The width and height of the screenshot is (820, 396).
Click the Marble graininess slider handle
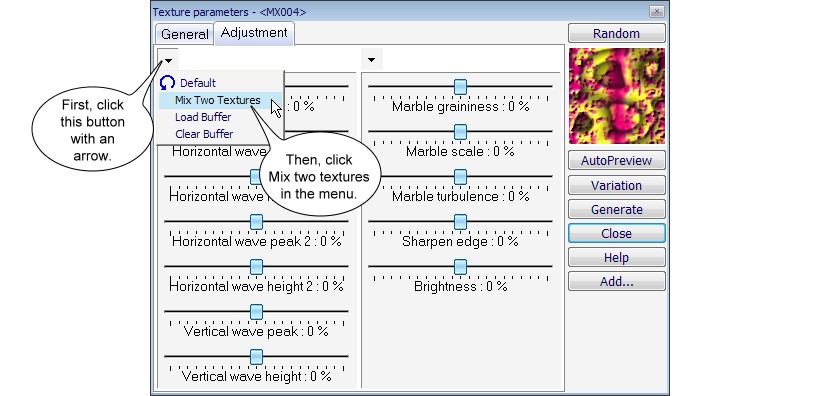[460, 87]
